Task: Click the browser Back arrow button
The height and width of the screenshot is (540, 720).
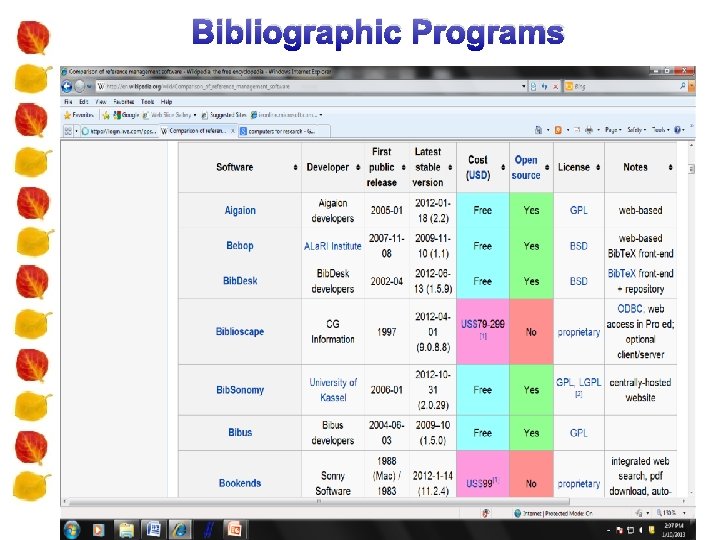Action: click(67, 86)
